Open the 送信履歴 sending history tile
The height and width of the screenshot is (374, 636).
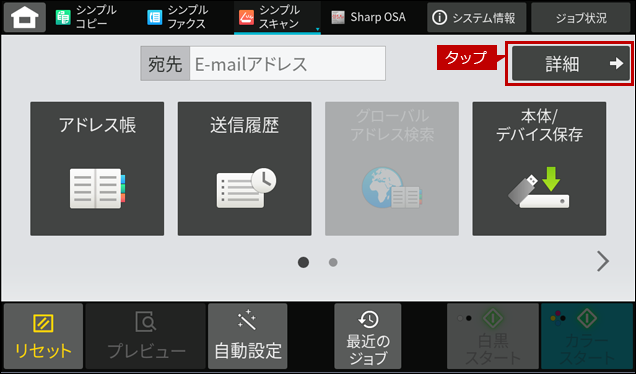pyautogui.click(x=245, y=169)
